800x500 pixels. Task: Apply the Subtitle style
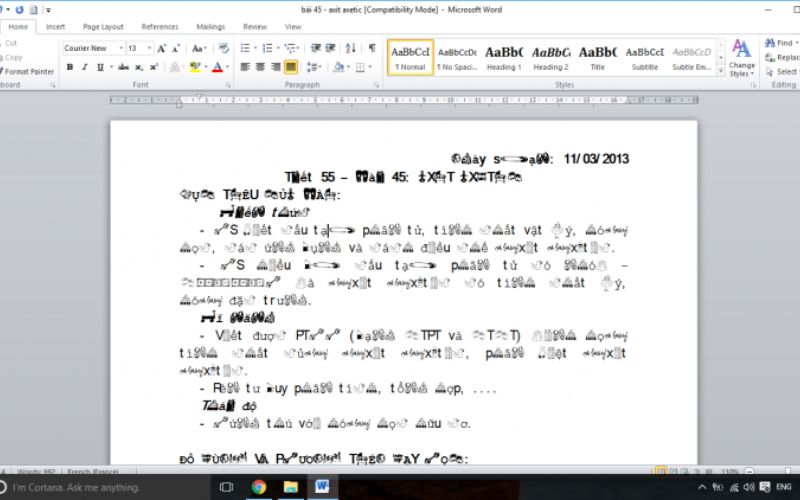pos(644,58)
